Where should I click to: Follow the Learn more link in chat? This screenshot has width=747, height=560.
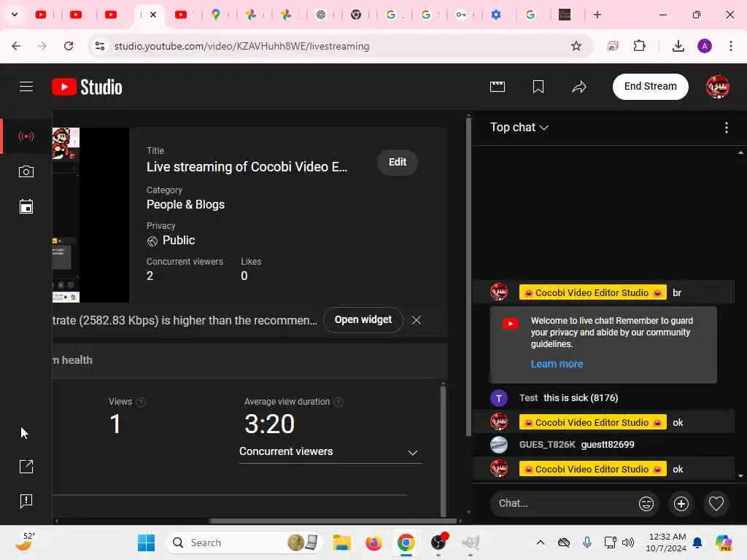(557, 365)
